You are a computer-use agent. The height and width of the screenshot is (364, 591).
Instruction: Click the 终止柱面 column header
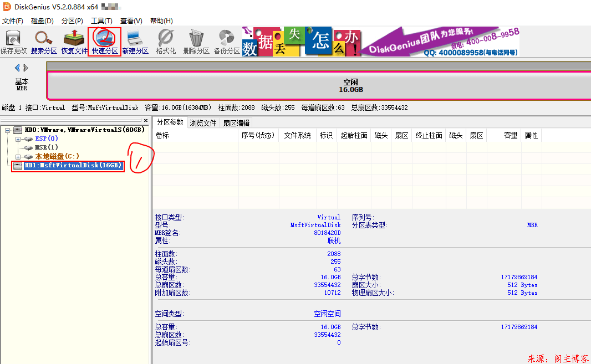tap(429, 135)
